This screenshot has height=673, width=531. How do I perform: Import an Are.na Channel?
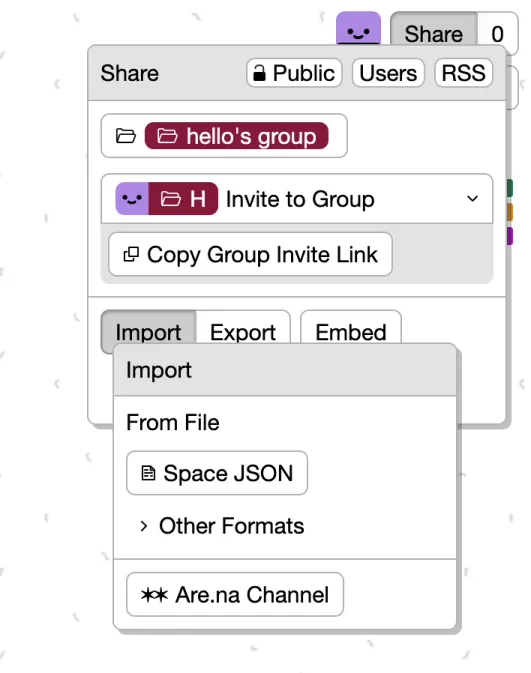(235, 594)
